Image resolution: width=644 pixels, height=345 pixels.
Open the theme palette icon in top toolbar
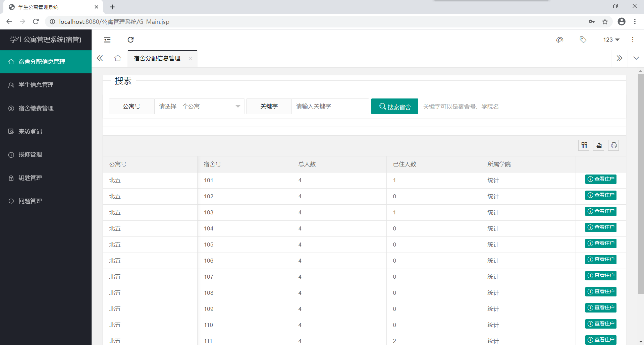pos(559,40)
